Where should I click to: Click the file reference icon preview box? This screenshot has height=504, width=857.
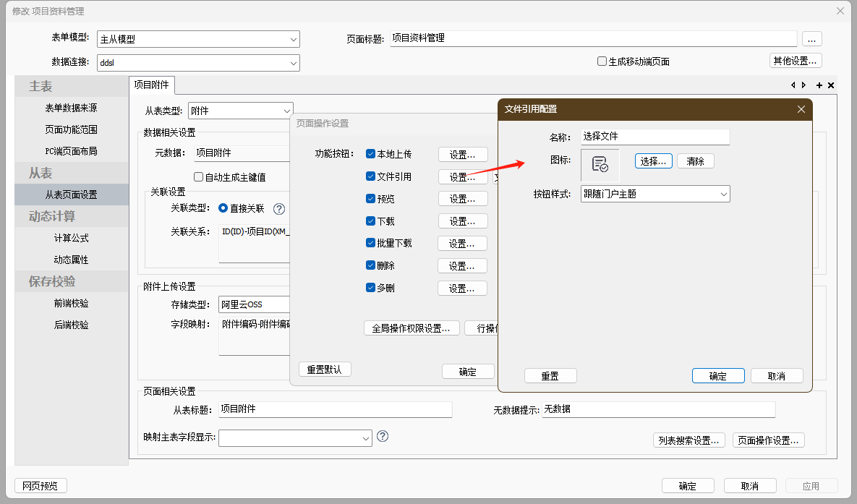tap(600, 165)
